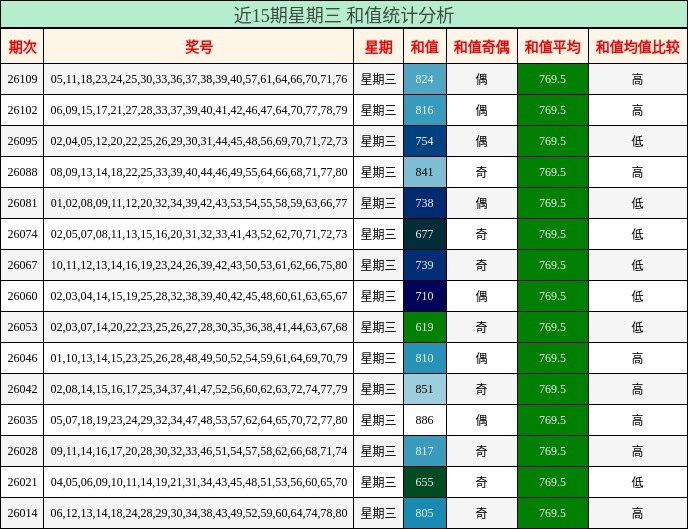Viewport: 688px width, 529px height.
Task: Select sum value 754 cell
Action: coord(425,141)
